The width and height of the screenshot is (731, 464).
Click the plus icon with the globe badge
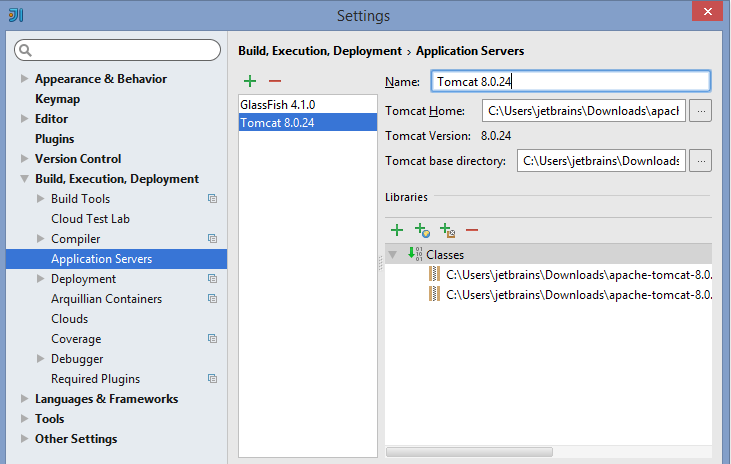coord(422,230)
